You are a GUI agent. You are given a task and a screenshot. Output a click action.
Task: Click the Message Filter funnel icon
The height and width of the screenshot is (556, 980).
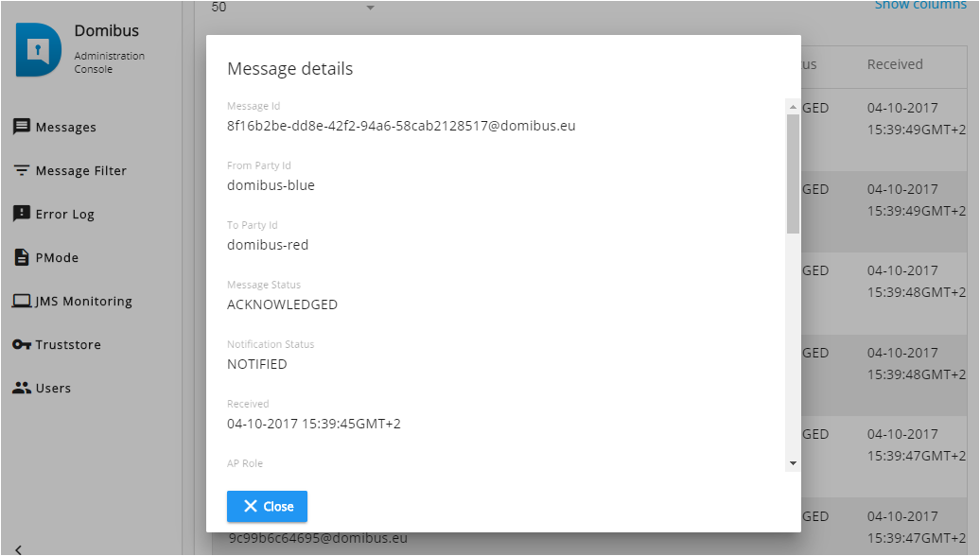tap(21, 171)
